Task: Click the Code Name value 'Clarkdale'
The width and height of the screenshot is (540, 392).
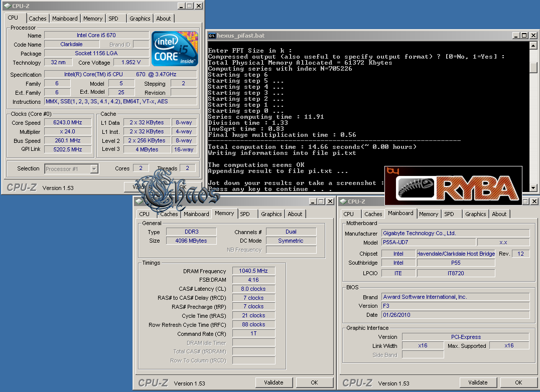Action: [72, 44]
